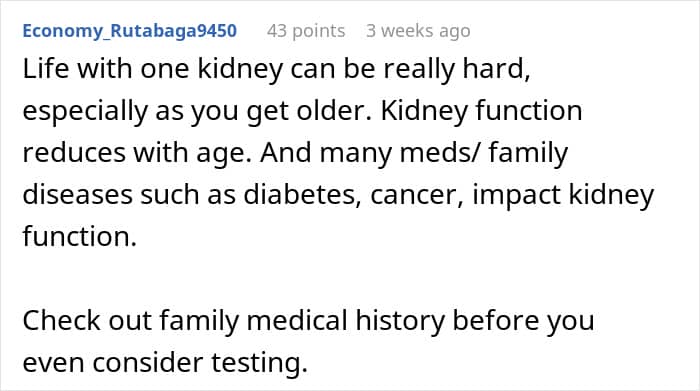The image size is (700, 391).
Task: Click the word diabetes in the comment
Action: [302, 195]
